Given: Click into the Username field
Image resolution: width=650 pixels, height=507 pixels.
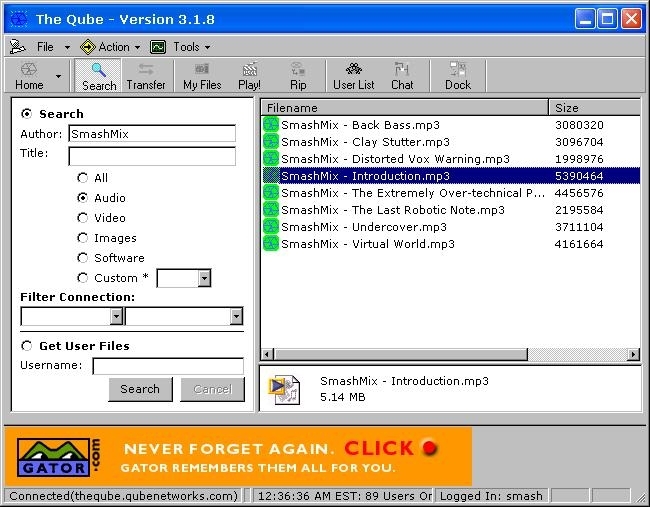Looking at the screenshot, I should pos(168,366).
